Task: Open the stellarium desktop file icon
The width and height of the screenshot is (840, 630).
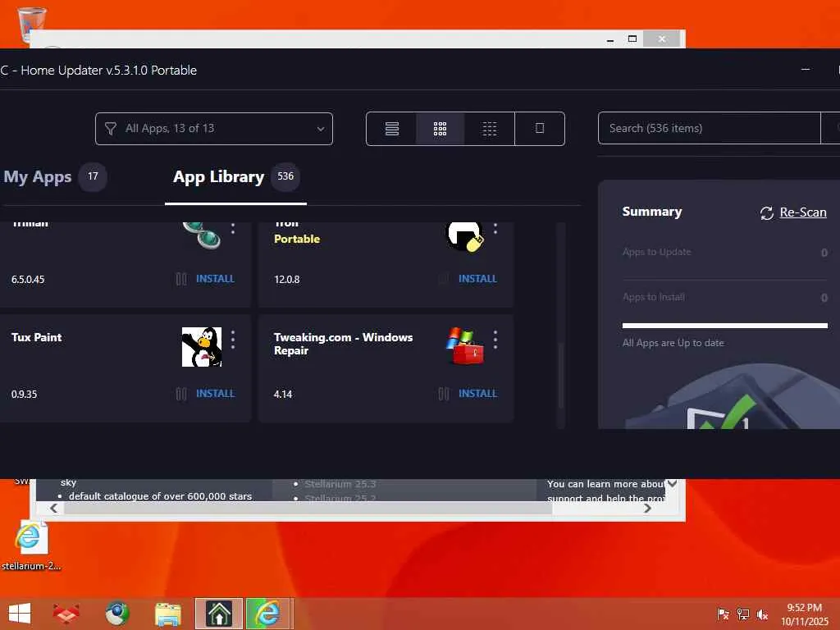Action: (30, 544)
